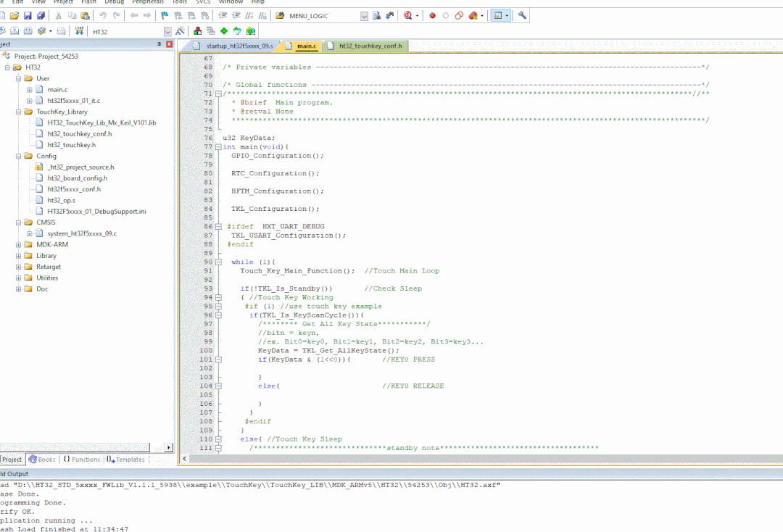This screenshot has width=783, height=532.
Task: Switch to ht32_touchkey_conf.h tab
Action: tap(365, 46)
